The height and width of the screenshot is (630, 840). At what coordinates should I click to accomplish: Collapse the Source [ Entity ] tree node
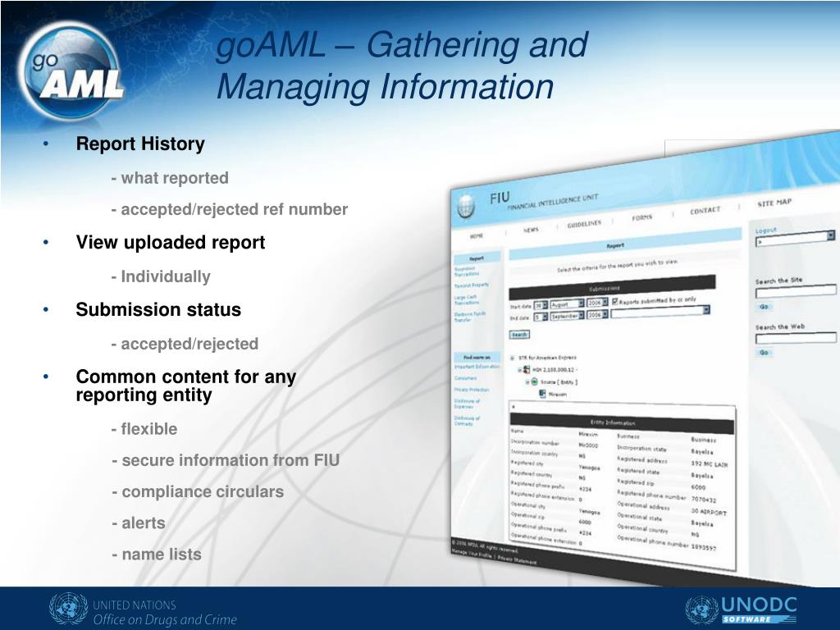pos(527,382)
